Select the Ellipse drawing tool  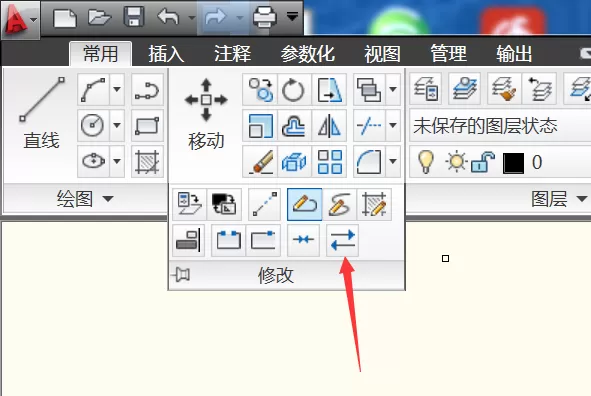[x=93, y=161]
